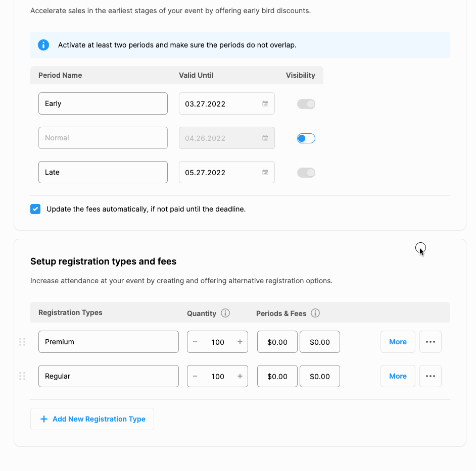Uncheck the automatic fee update checkbox
Screen dimensions: 476x471
35,208
